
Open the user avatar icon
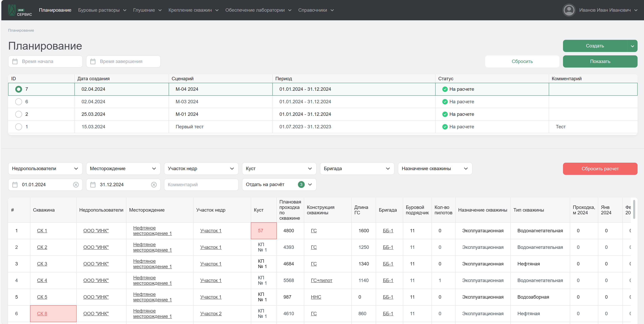click(x=569, y=10)
